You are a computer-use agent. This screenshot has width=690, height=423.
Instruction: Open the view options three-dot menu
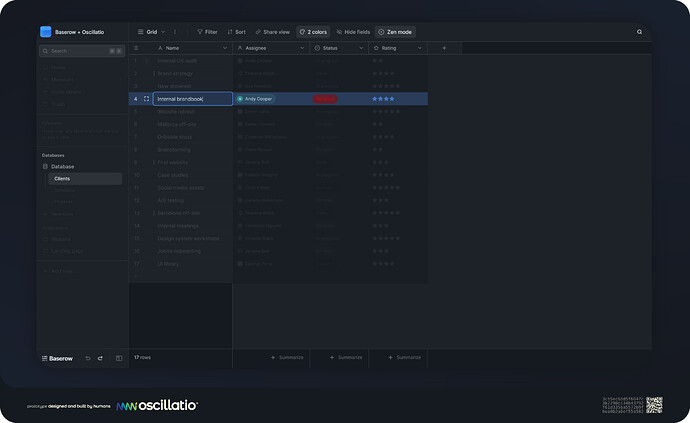(175, 32)
